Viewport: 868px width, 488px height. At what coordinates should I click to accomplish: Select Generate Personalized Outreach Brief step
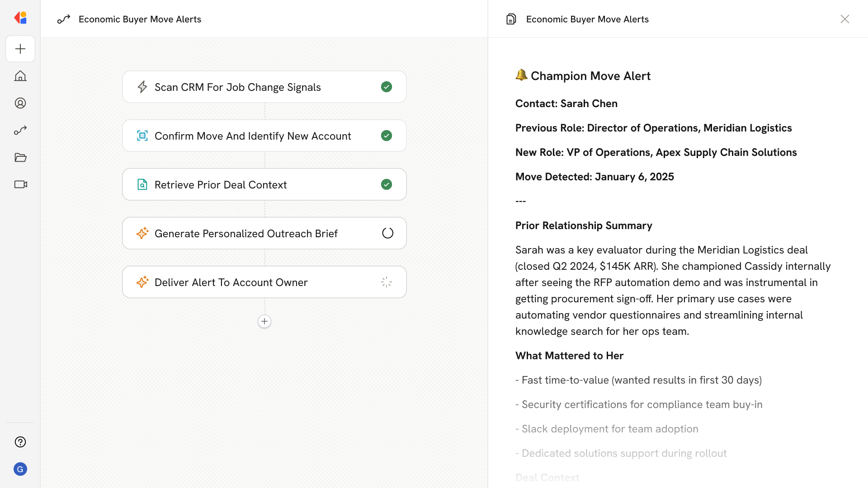[246, 234]
